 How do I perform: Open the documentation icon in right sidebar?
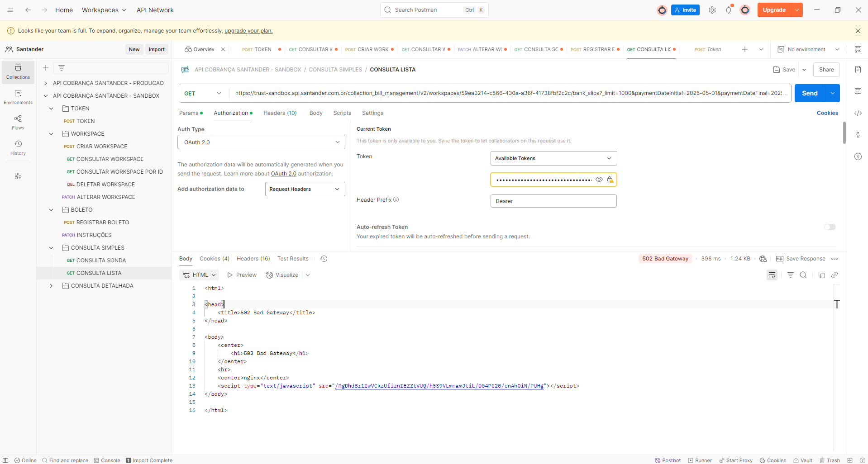(x=858, y=70)
